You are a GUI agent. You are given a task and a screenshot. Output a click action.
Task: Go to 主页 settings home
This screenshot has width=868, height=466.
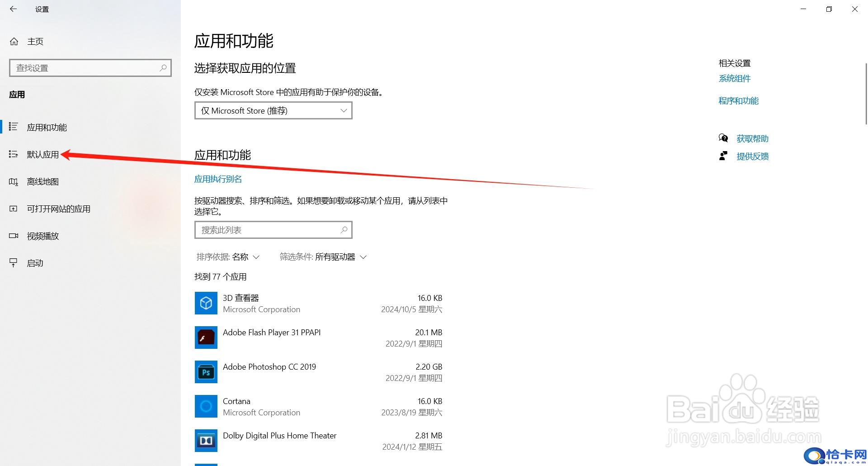click(90, 42)
